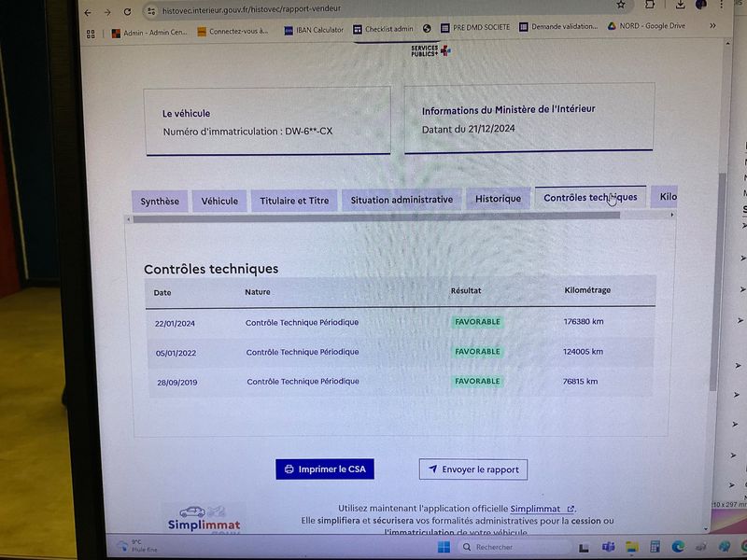Select the 05/01/2022 date cell
This screenshot has height=560, width=747.
176,353
